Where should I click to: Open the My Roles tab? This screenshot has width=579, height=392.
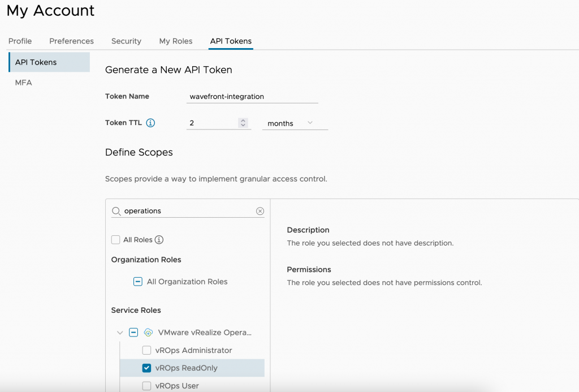pyautogui.click(x=176, y=41)
